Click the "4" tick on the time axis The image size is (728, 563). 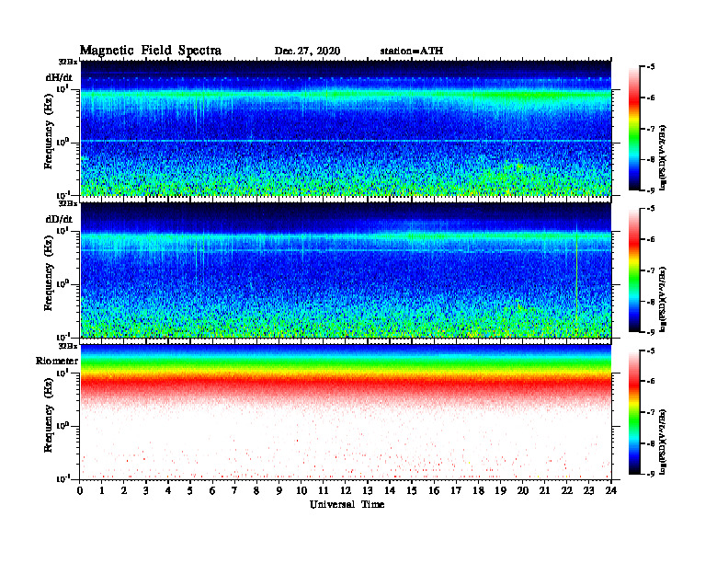point(168,491)
